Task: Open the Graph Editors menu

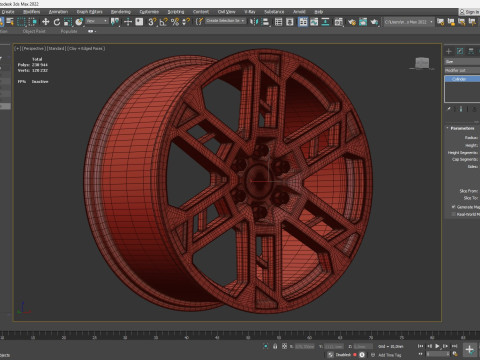Action: [x=90, y=12]
